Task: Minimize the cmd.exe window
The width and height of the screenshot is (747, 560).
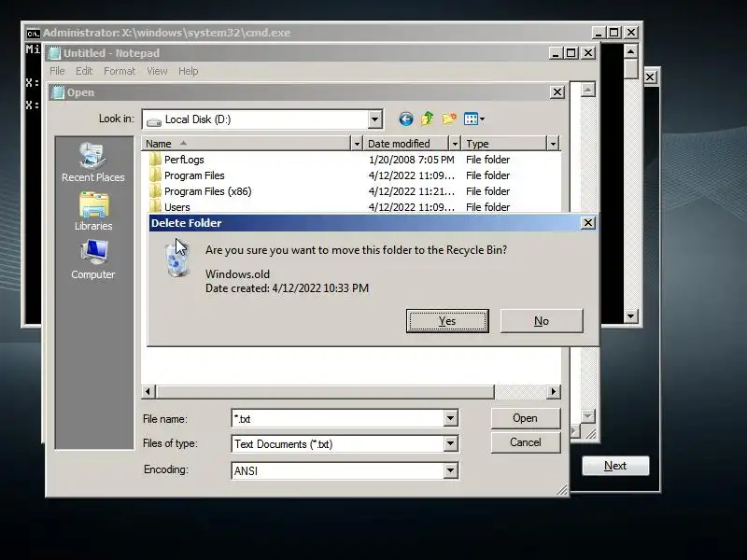Action: pyautogui.click(x=598, y=33)
